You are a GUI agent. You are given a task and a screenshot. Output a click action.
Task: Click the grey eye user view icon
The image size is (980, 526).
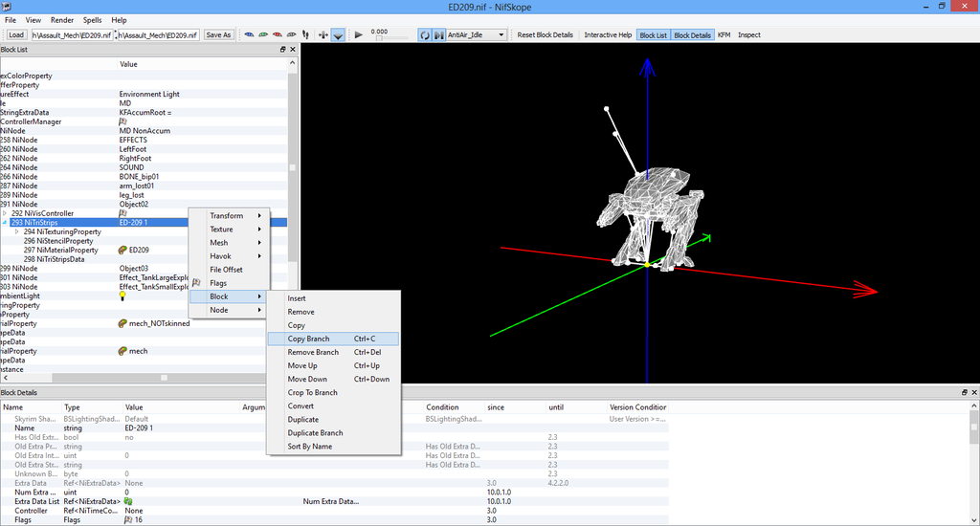click(291, 35)
